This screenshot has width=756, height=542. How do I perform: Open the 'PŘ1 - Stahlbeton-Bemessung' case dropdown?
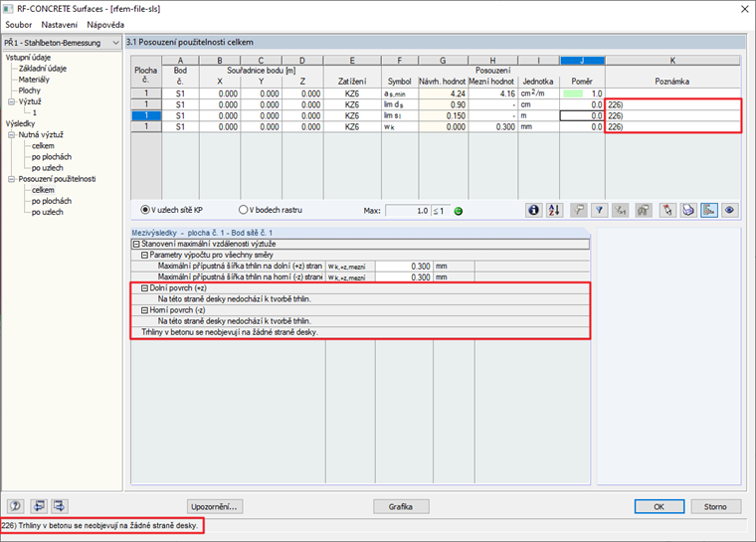point(62,43)
